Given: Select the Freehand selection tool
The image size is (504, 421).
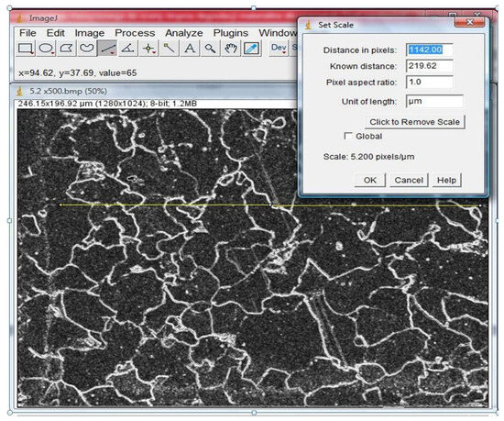Looking at the screenshot, I should click(x=86, y=49).
